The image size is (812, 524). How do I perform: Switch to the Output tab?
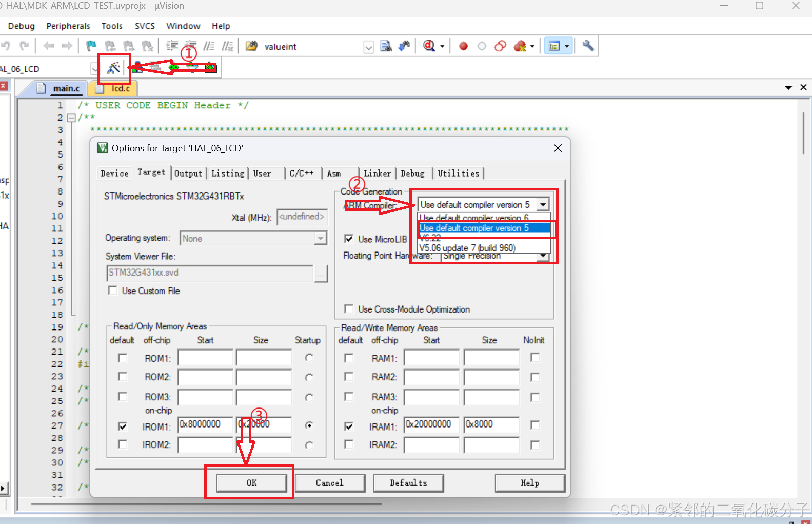[188, 173]
